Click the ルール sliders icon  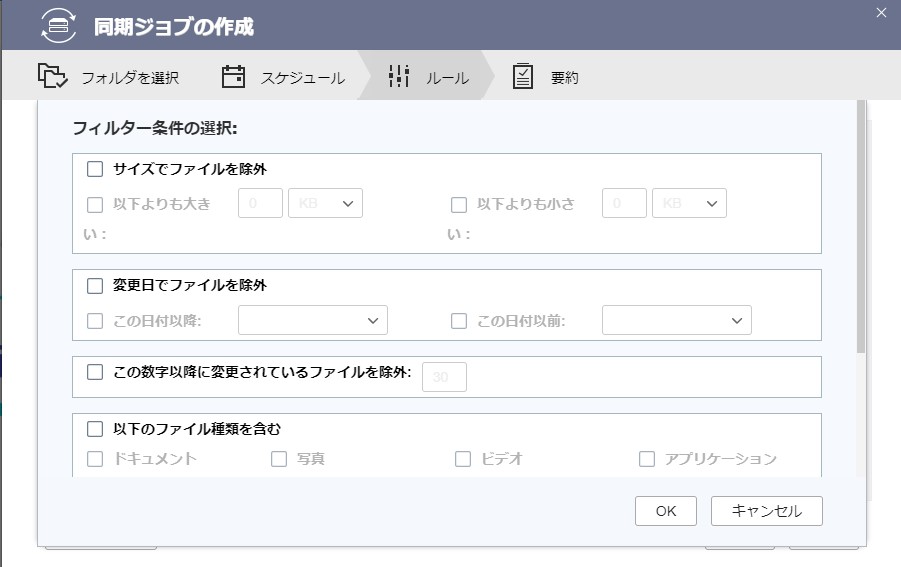tap(399, 76)
